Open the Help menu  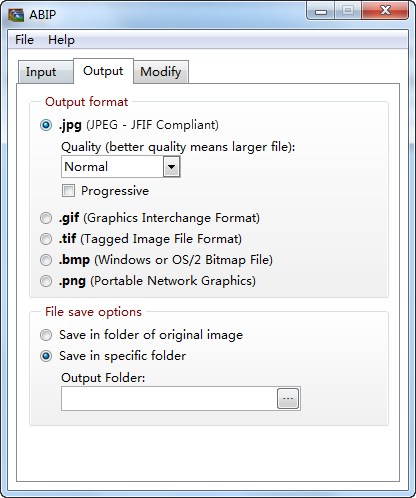pos(61,40)
